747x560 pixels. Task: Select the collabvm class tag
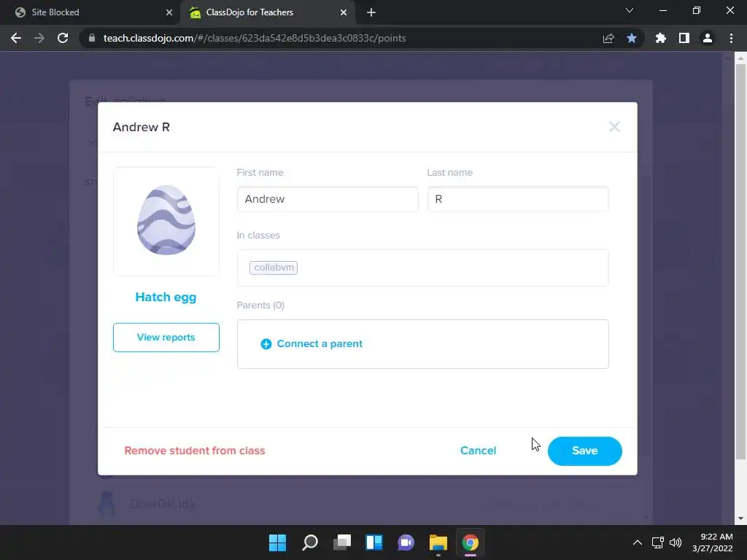coord(274,268)
